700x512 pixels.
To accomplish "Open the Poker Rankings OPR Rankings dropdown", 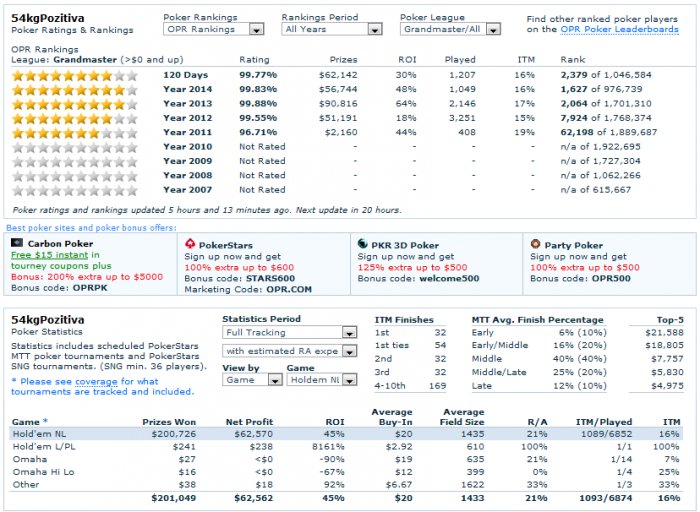I will tap(213, 29).
